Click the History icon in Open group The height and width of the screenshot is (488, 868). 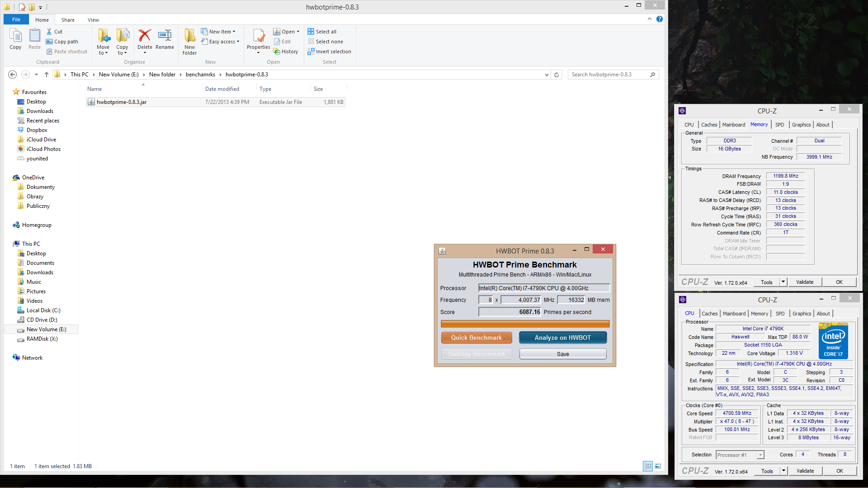click(x=277, y=52)
